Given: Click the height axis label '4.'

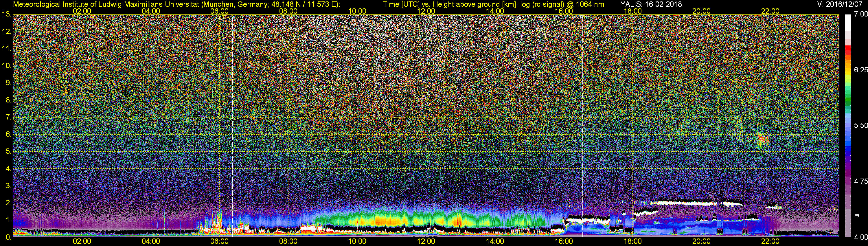Looking at the screenshot, I should (8, 168).
